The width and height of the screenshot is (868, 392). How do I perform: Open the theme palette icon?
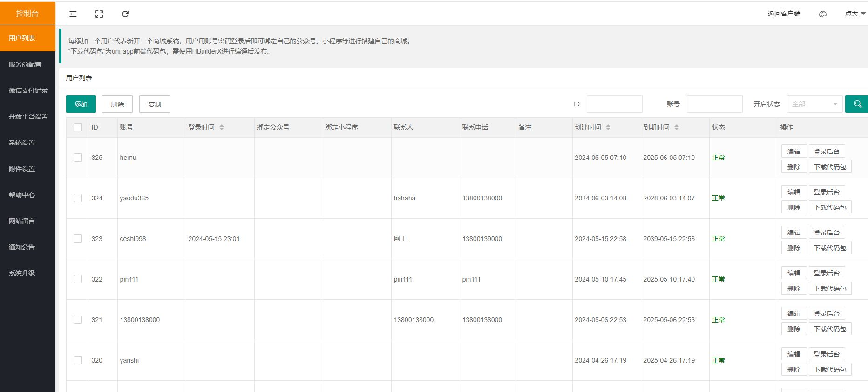[823, 14]
